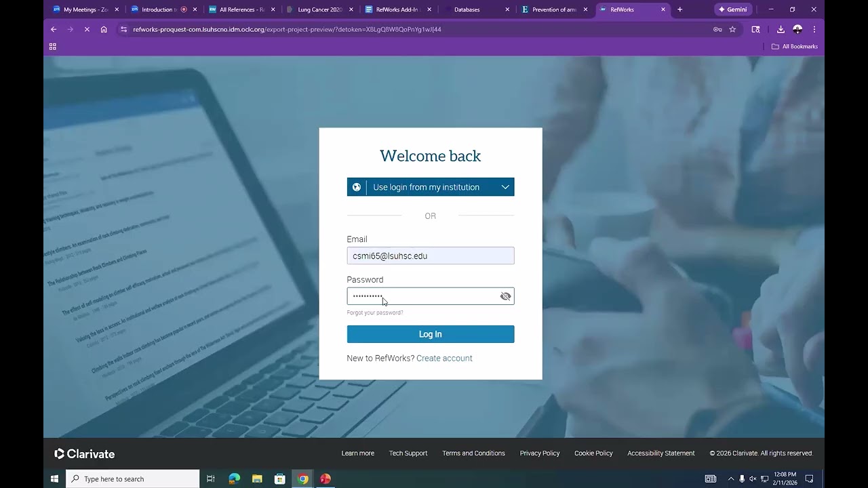The width and height of the screenshot is (868, 488).
Task: Launch Microsoft Edge from the taskbar
Action: coord(235,479)
